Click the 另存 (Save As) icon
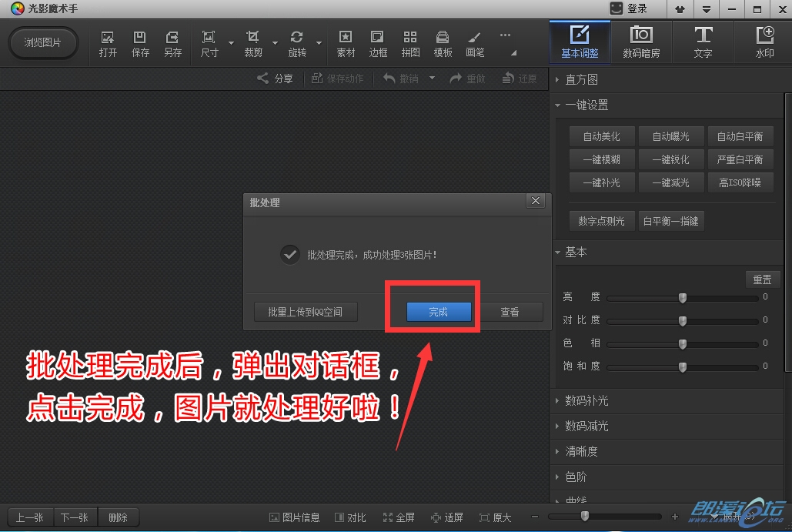Screen dimensions: 792x532 (172, 43)
